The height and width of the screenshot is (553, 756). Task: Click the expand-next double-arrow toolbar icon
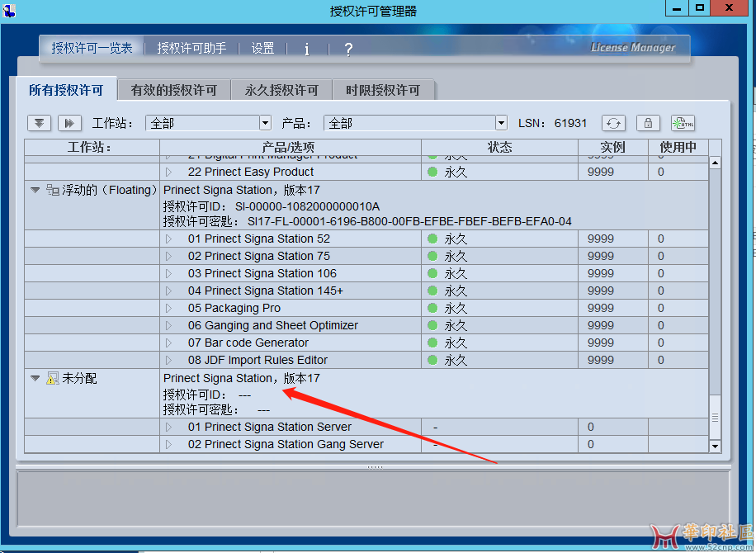tap(69, 124)
